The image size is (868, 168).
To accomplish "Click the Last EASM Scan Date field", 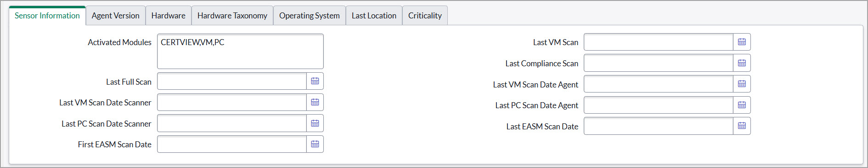I will coord(659,126).
